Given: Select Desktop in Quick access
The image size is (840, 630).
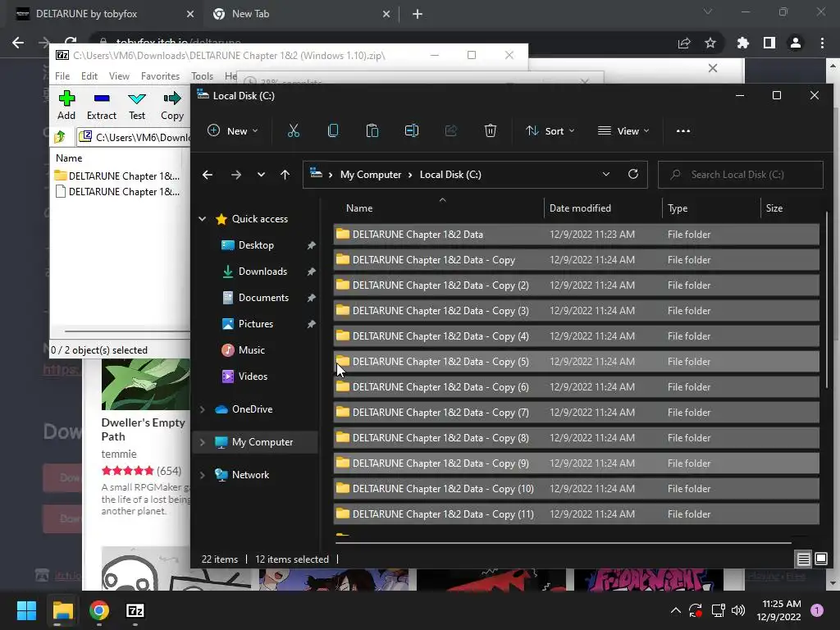Looking at the screenshot, I should pyautogui.click(x=256, y=245).
